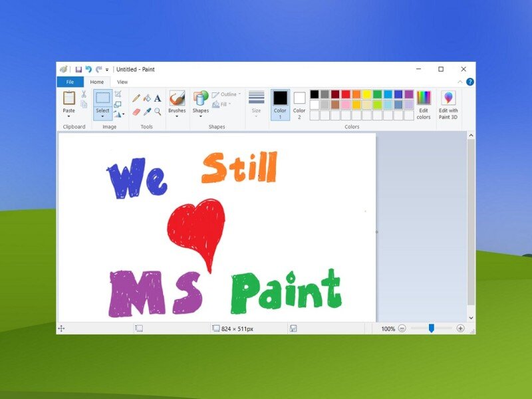Click the zoom in plus button
The width and height of the screenshot is (532, 399).
[x=460, y=328]
